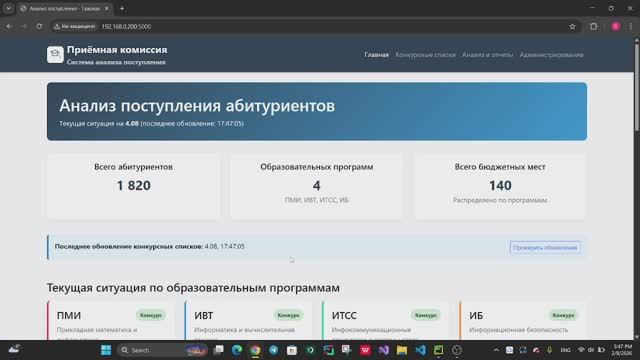Image resolution: width=640 pixels, height=360 pixels.
Task: Switch to Google Chrome in the taskbar
Action: (x=256, y=350)
